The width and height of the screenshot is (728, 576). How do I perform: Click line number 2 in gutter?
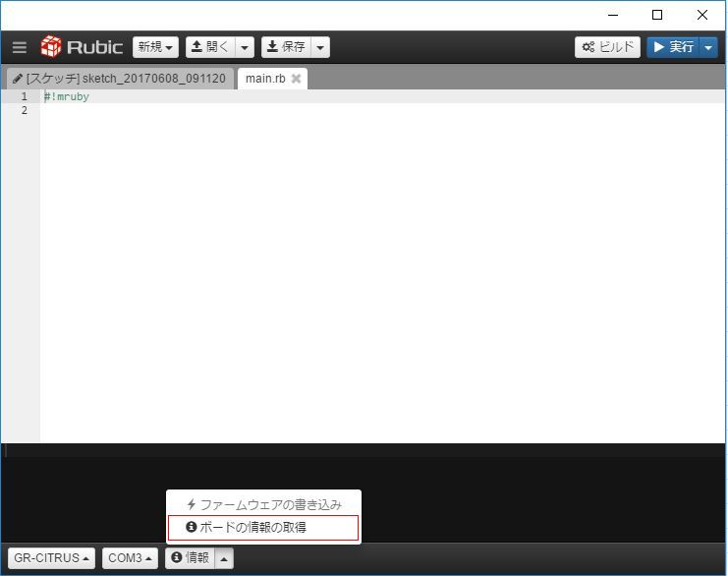(25, 110)
